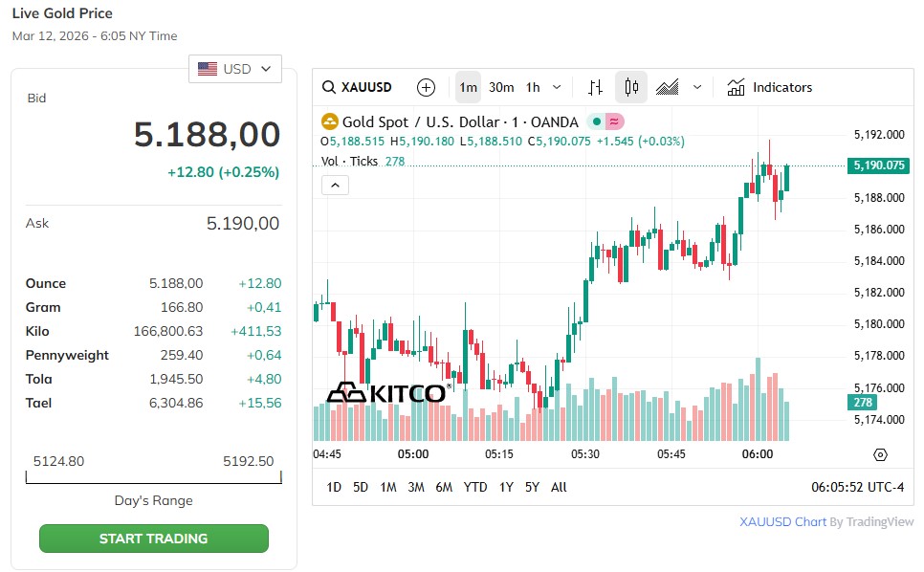Click the START TRADING button
The height and width of the screenshot is (572, 924).
coord(153,539)
